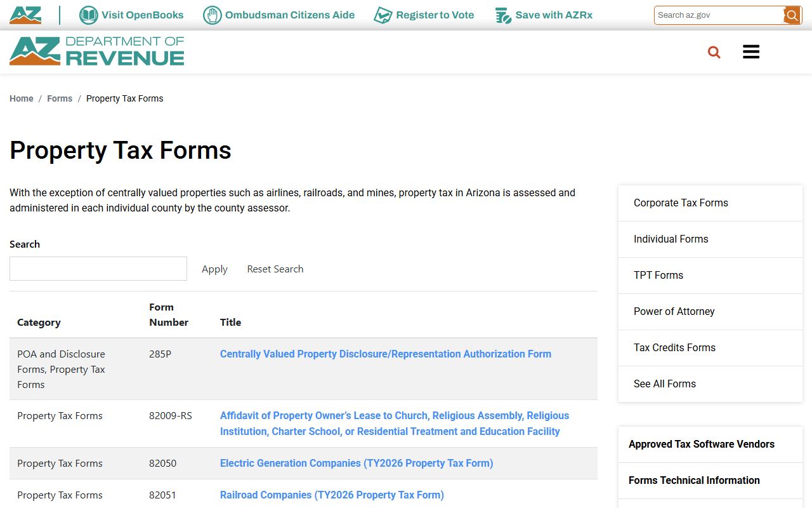Click the Apply button

pyautogui.click(x=214, y=269)
